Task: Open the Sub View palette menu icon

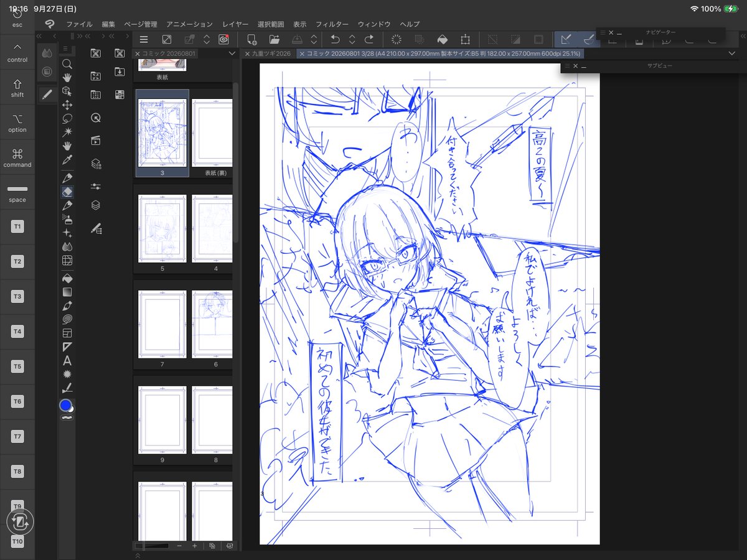Action: pos(566,65)
